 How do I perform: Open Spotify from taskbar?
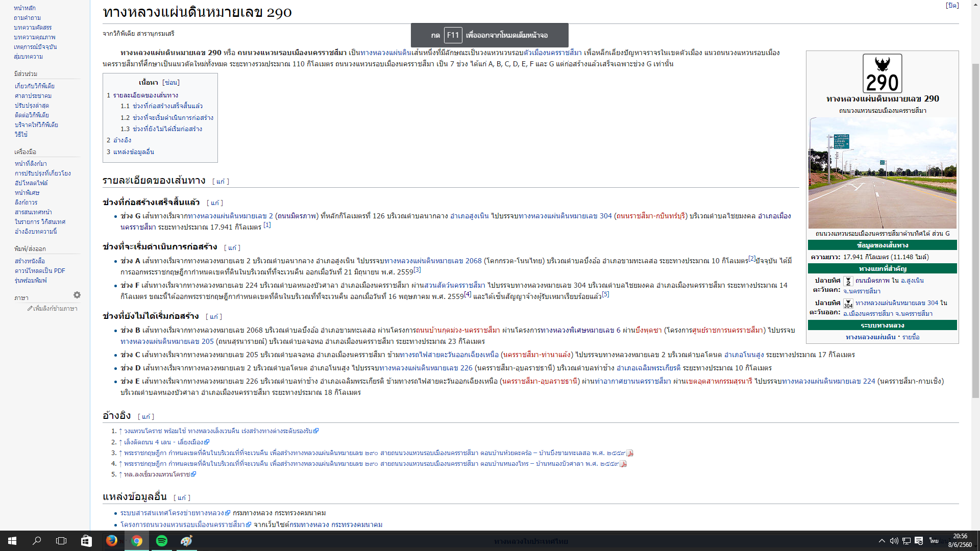[161, 541]
